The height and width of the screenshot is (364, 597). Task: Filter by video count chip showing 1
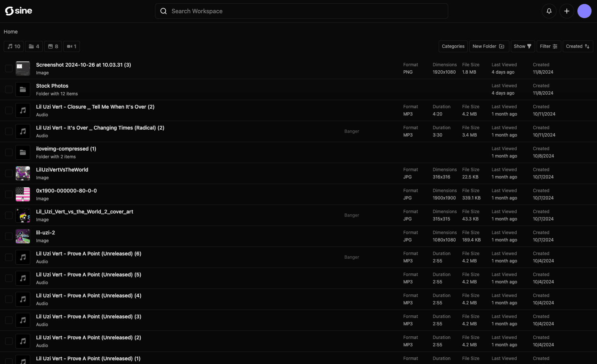(x=71, y=46)
